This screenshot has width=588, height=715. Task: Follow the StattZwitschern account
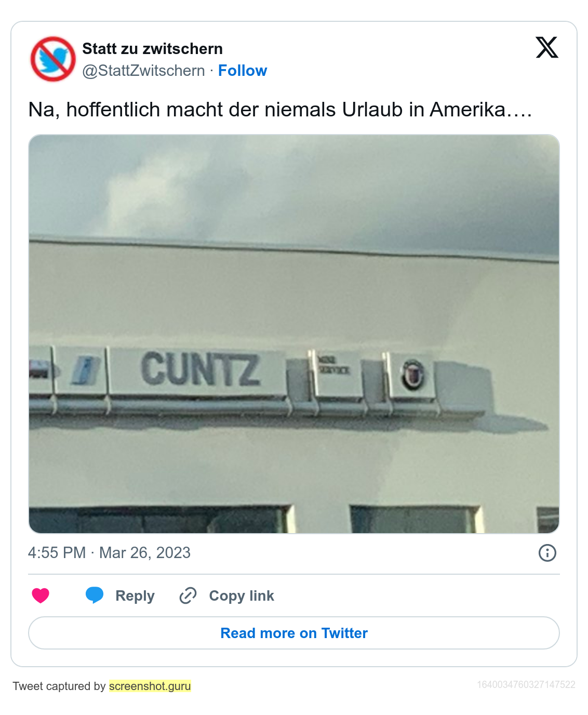point(242,71)
